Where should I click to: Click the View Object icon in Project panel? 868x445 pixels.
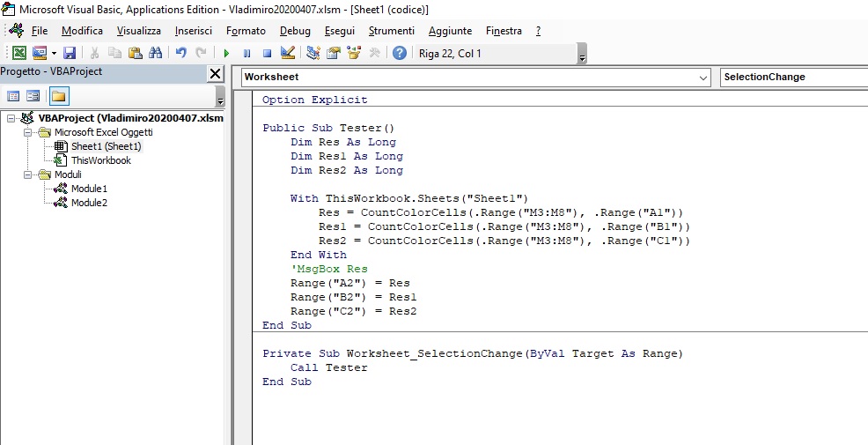(x=33, y=96)
